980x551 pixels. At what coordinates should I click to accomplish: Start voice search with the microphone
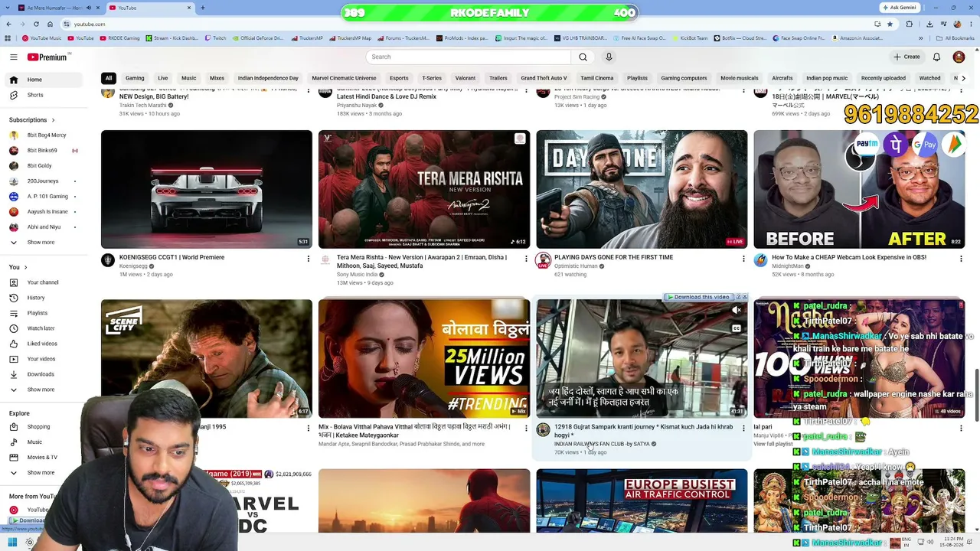coord(609,57)
